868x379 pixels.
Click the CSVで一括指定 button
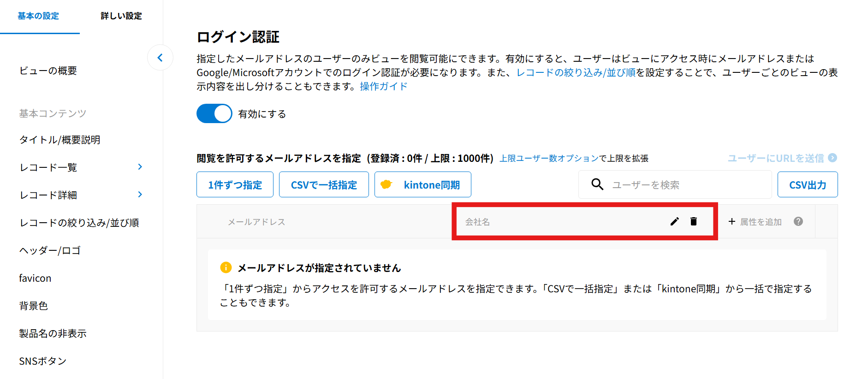click(324, 185)
